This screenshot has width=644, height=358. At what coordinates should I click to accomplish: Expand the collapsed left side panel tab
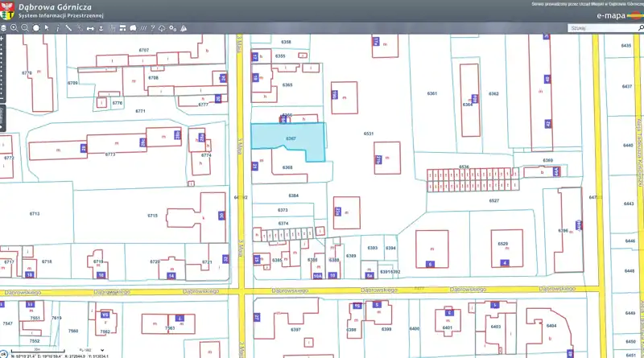coord(2,119)
